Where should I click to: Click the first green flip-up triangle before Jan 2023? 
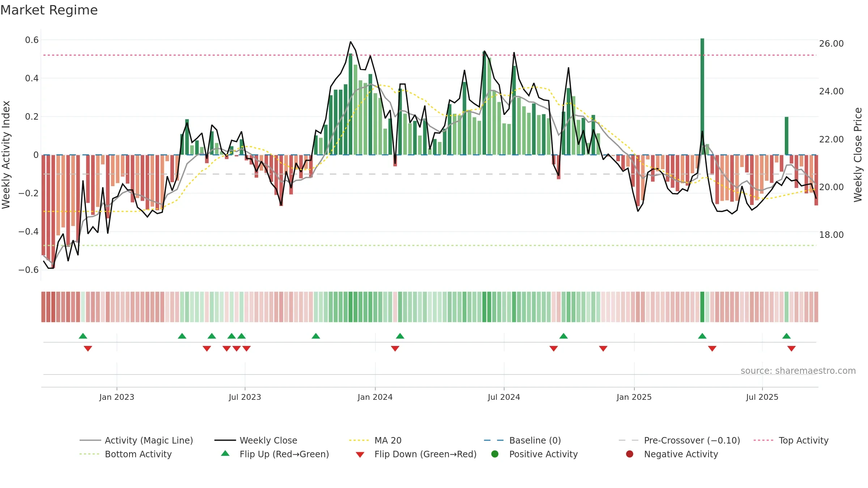[x=83, y=336]
